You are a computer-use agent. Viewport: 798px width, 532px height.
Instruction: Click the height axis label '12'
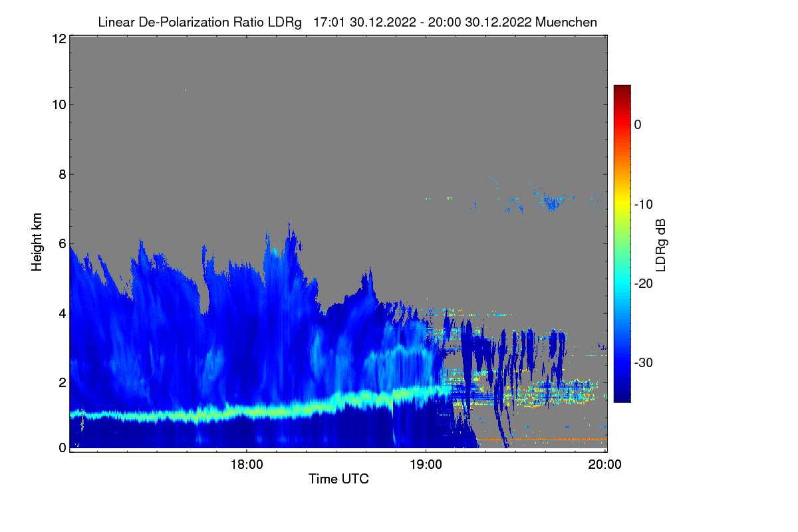pyautogui.click(x=58, y=39)
